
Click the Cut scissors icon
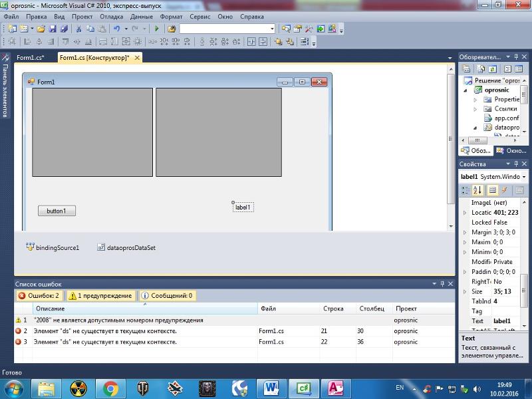[x=78, y=29]
